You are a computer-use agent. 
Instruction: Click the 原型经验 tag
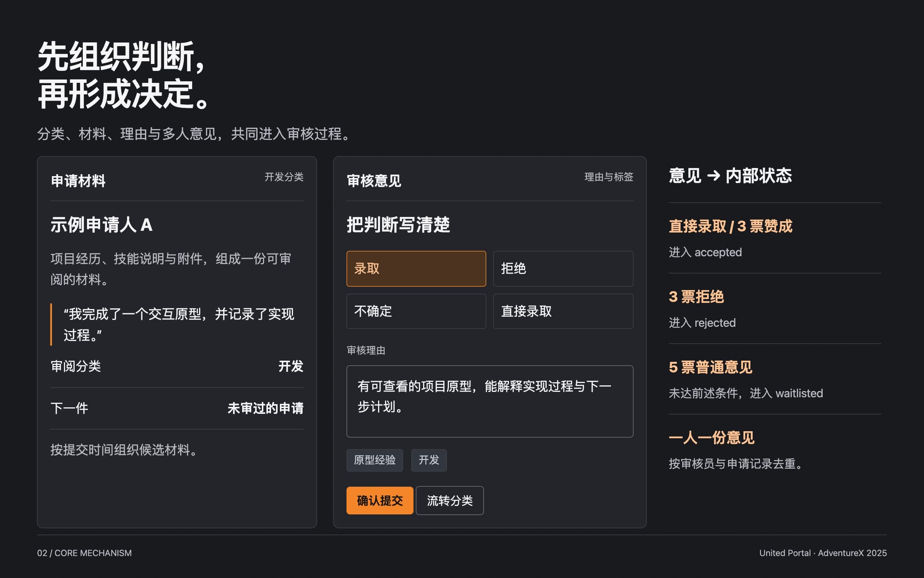point(375,460)
